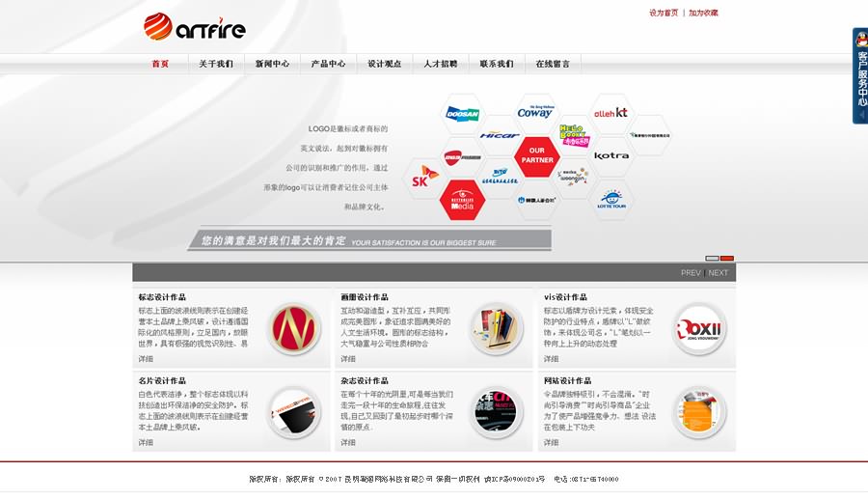Click the red Media hexagon logo
The image size is (868, 499).
pyautogui.click(x=462, y=200)
